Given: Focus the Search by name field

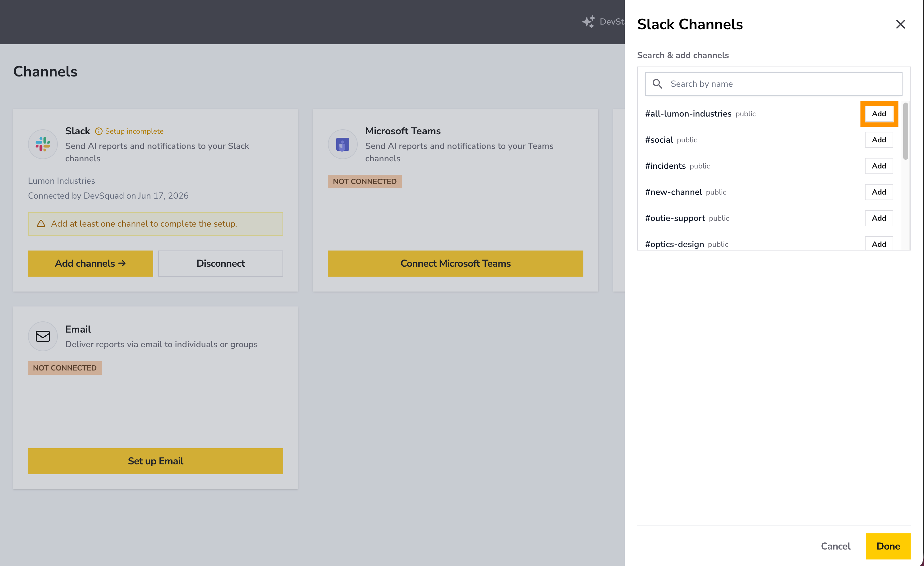Looking at the screenshot, I should point(773,84).
